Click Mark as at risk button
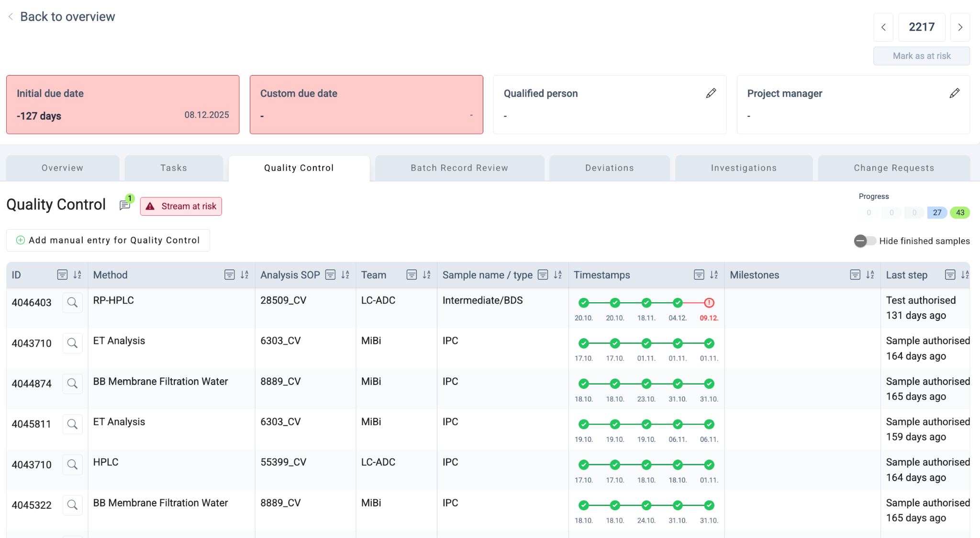980x538 pixels. pos(921,56)
